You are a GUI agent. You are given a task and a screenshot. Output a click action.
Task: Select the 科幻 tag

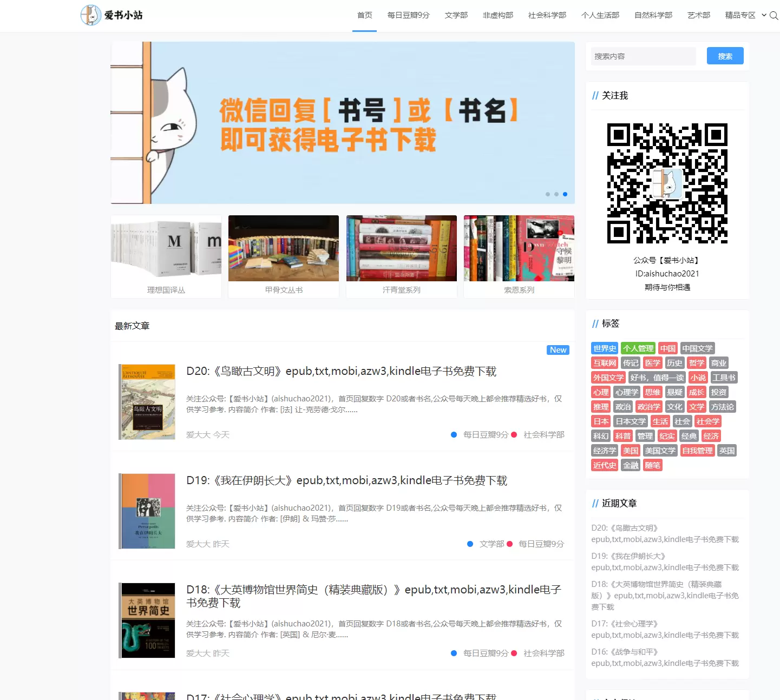click(601, 436)
